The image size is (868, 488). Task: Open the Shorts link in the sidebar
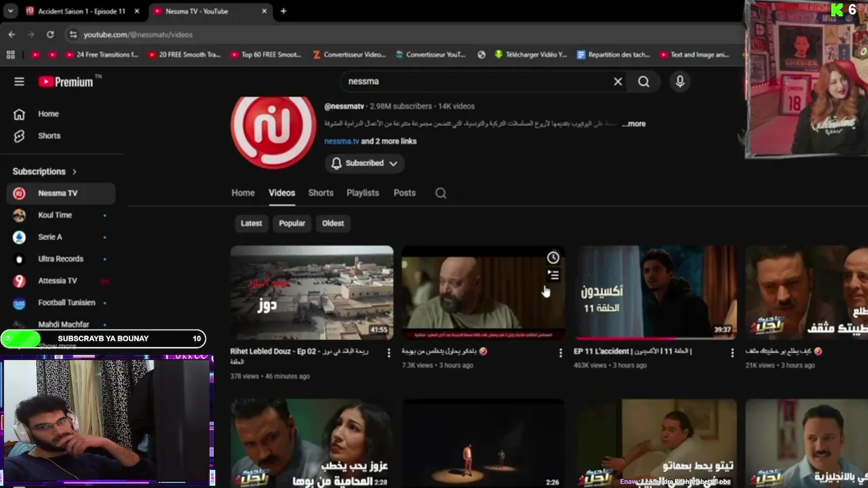coord(49,136)
